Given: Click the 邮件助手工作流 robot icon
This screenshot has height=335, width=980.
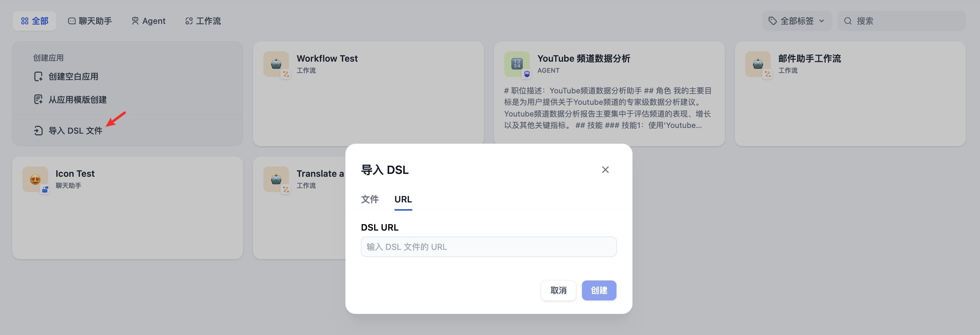Looking at the screenshot, I should tap(758, 64).
